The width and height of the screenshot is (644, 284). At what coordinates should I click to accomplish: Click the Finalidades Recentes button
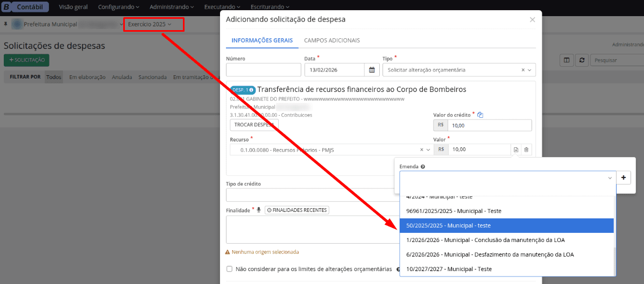(x=296, y=210)
